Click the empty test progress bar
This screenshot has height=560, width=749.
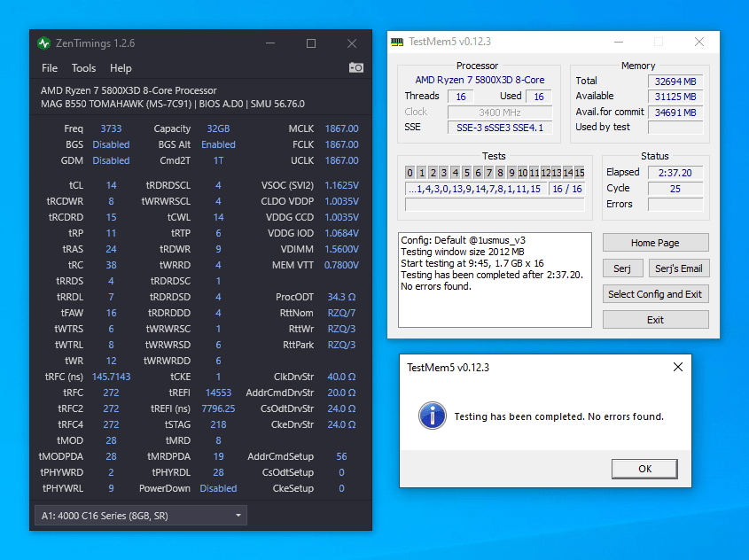495,205
